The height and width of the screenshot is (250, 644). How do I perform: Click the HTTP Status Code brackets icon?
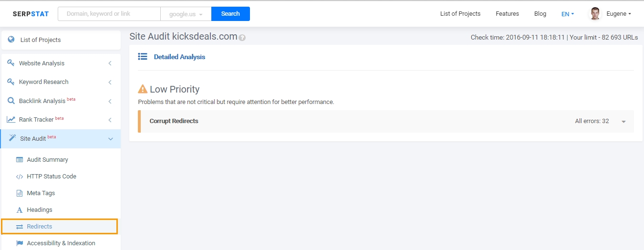20,177
